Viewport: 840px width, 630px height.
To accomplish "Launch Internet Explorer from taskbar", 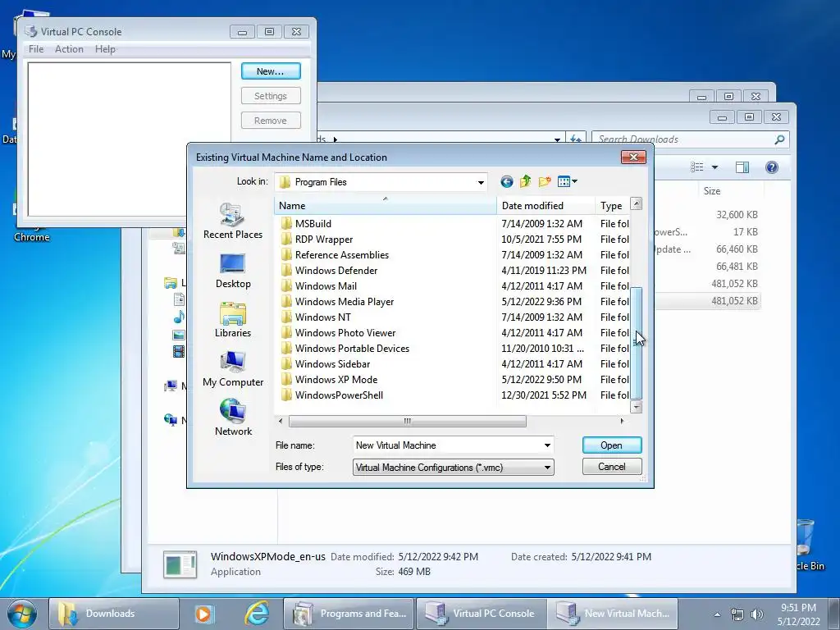I will (257, 614).
